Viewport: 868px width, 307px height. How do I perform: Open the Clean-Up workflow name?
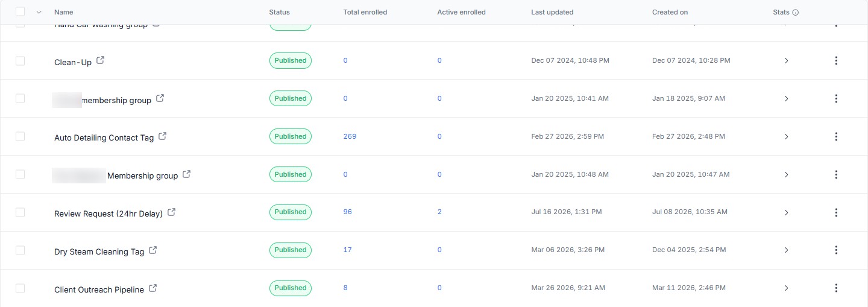pos(73,62)
